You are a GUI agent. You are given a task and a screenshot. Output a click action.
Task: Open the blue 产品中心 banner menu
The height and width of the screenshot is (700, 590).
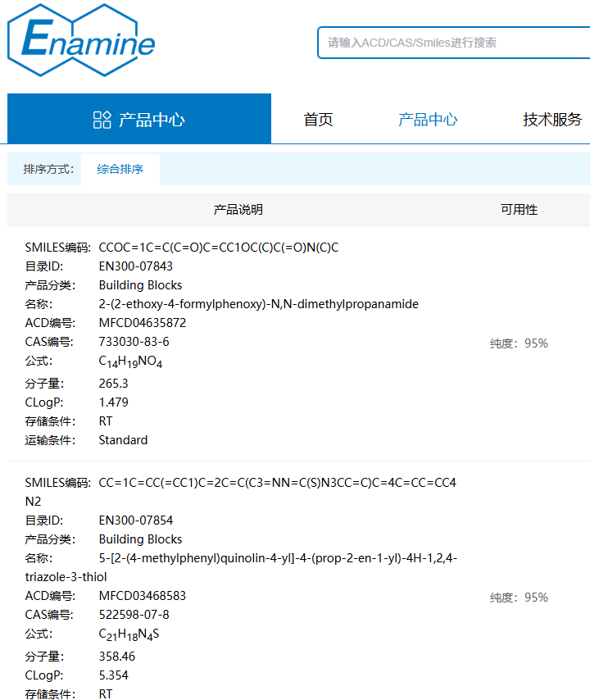(139, 120)
